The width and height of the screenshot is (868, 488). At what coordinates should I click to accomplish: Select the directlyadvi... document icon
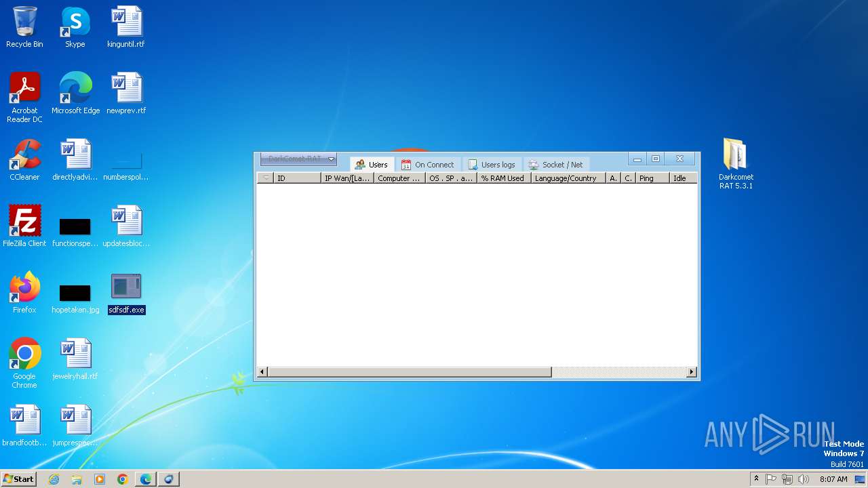pos(75,160)
